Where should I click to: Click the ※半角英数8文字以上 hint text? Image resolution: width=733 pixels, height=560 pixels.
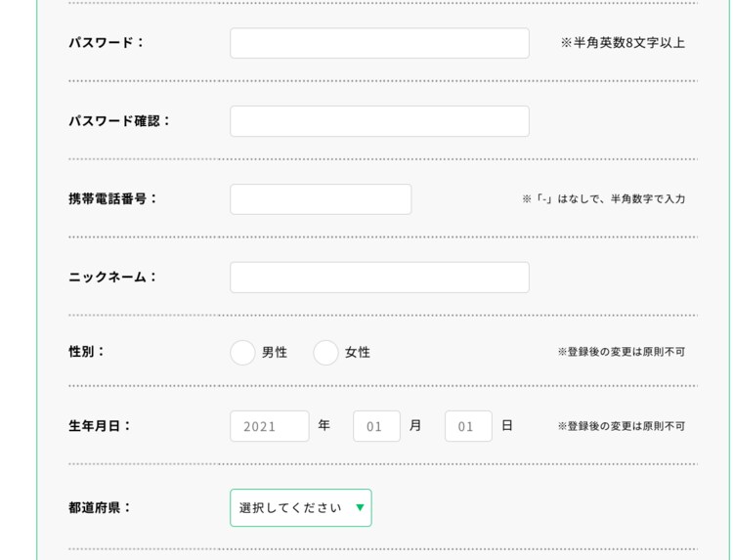coord(623,43)
